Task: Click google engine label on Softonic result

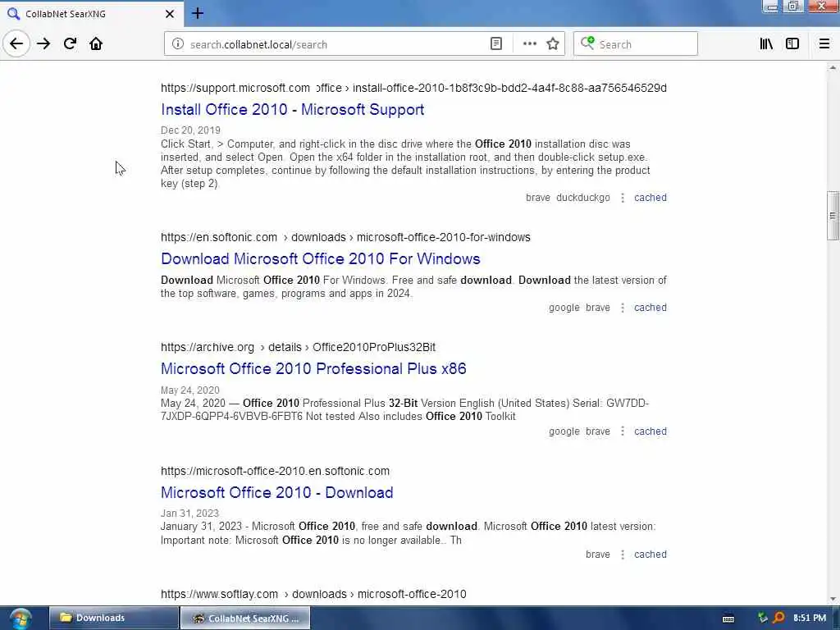Action: click(564, 308)
